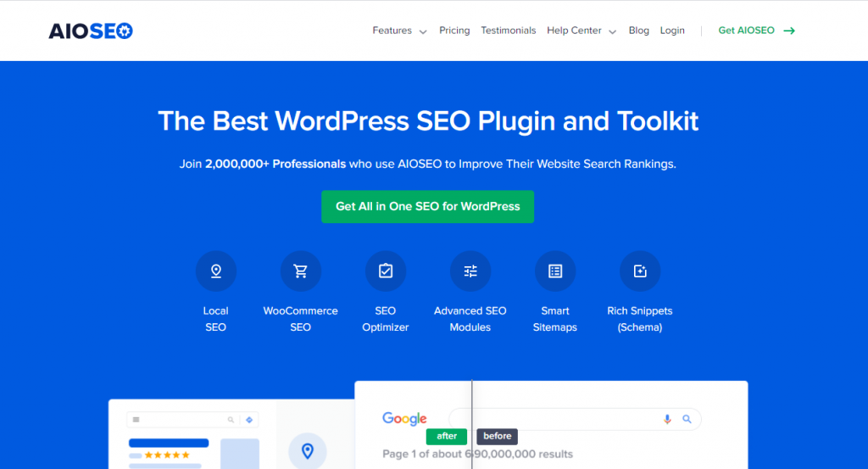Visit the Blog

pyautogui.click(x=639, y=31)
